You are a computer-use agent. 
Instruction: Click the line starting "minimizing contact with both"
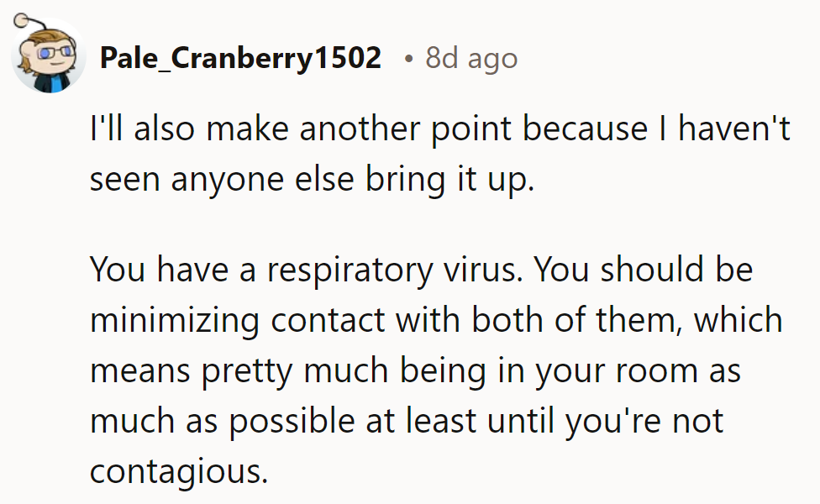coord(435,320)
